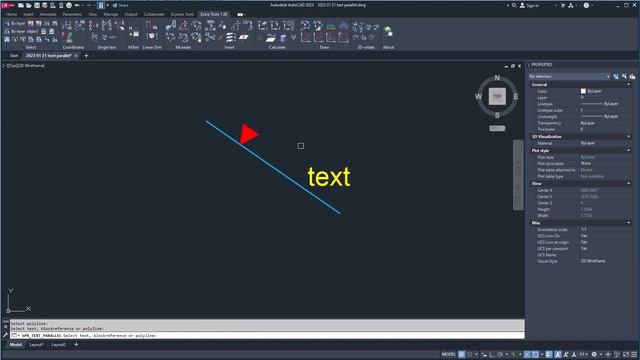Open the Autodesk App Store cart icon

[563, 5]
